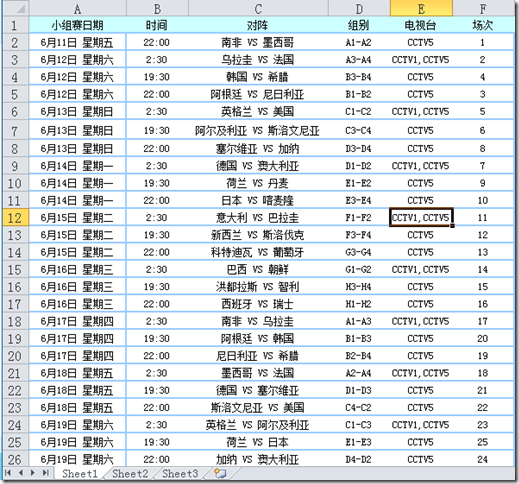Image resolution: width=519 pixels, height=484 pixels.
Task: Insert a new worksheet with tab icon
Action: pos(220,474)
